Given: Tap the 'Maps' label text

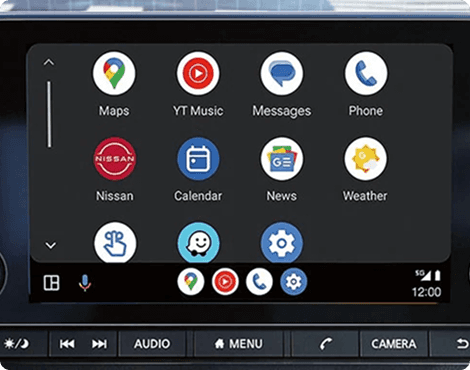Looking at the screenshot, I should point(114,111).
